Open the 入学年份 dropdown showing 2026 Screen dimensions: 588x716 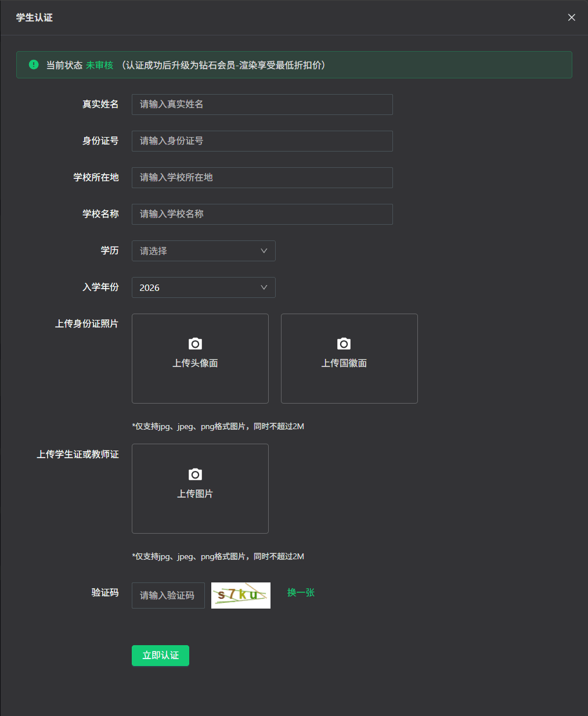204,287
